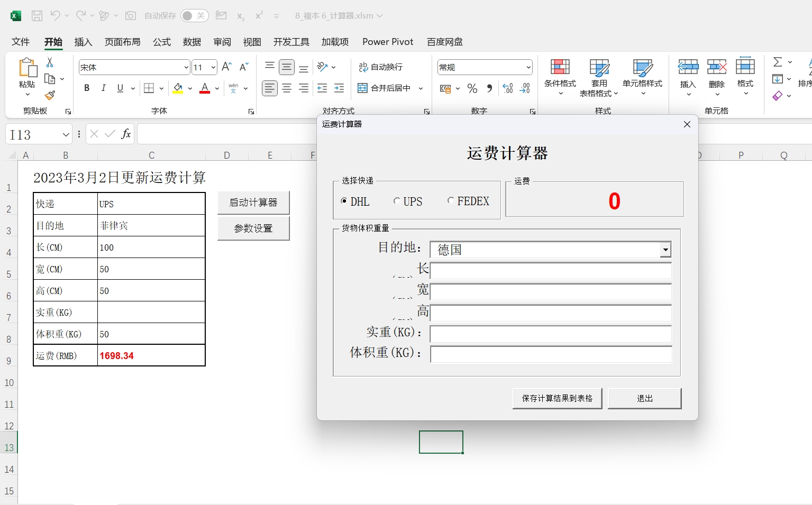Viewport: 812px width, 505px height.
Task: Toggle Bold formatting
Action: point(87,88)
